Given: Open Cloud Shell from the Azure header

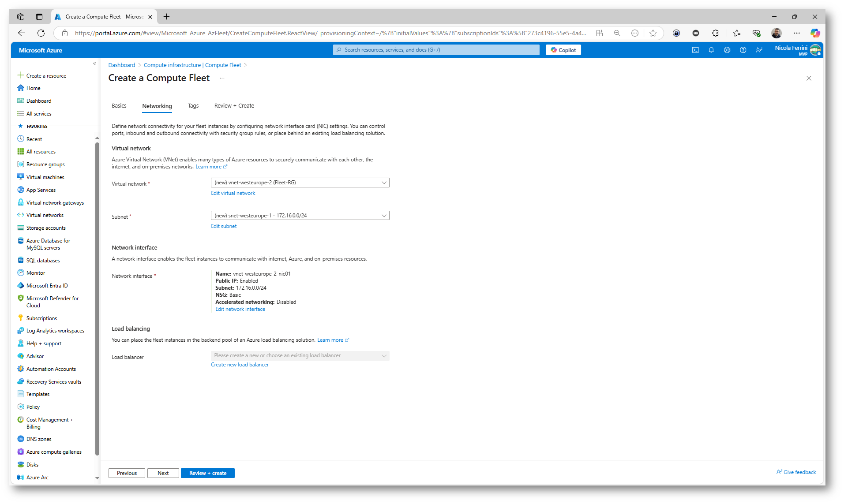Looking at the screenshot, I should coord(695,50).
